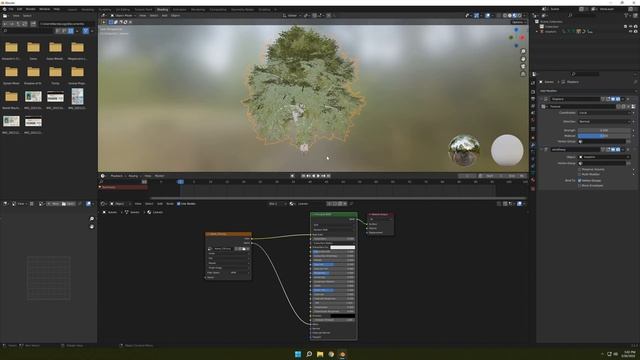Open the Render menu in top bar
This screenshot has height=360, width=640.
coord(31,9)
